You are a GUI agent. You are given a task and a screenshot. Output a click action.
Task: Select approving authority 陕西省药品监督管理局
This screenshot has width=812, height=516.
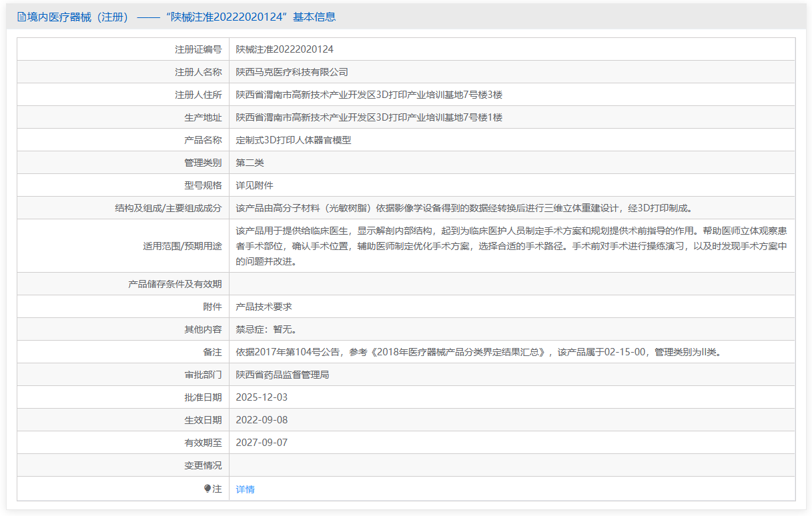(283, 375)
